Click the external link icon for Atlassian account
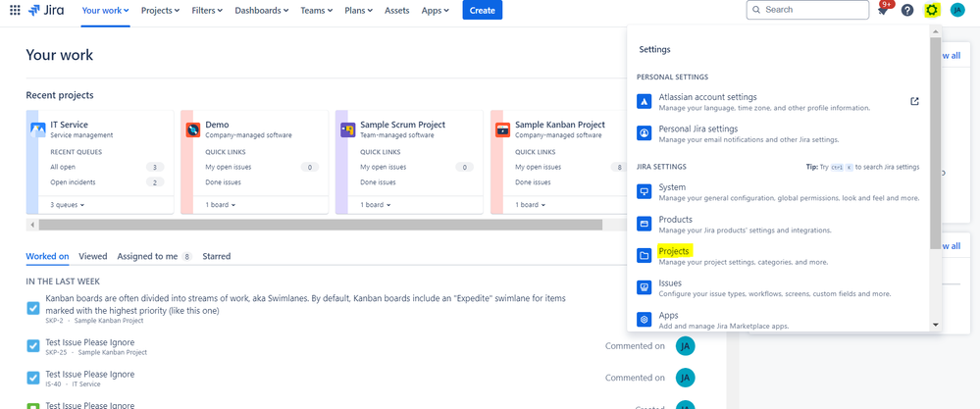The width and height of the screenshot is (980, 409). point(914,101)
